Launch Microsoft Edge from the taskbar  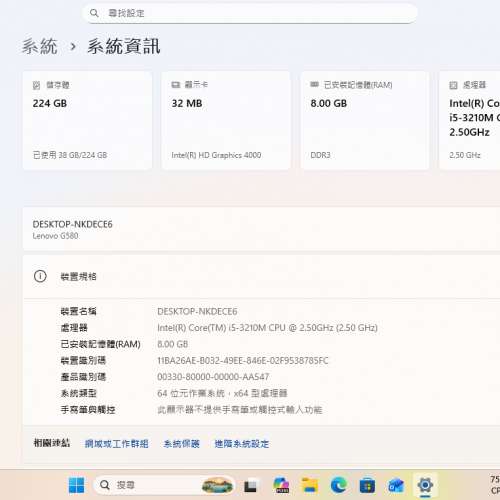pyautogui.click(x=338, y=485)
